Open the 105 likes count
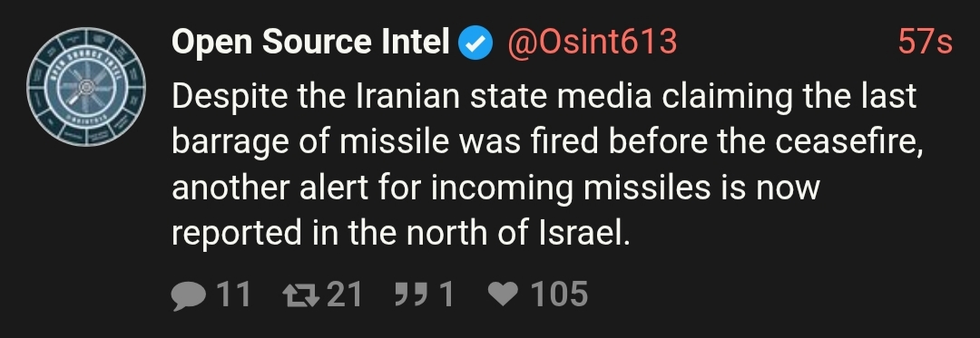980x338 pixels. pos(559,295)
